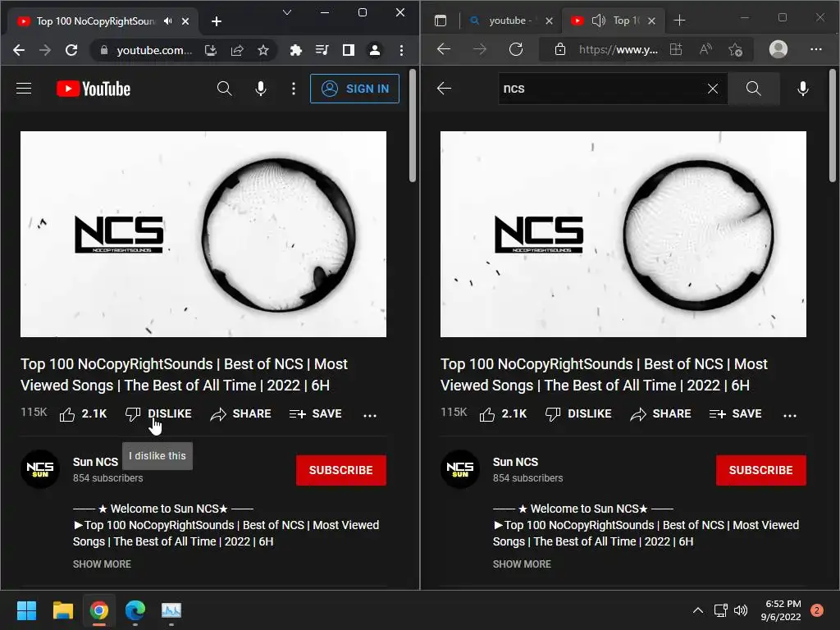The width and height of the screenshot is (840, 630).
Task: Mute Edge Top 100 tab via speaker
Action: click(598, 21)
